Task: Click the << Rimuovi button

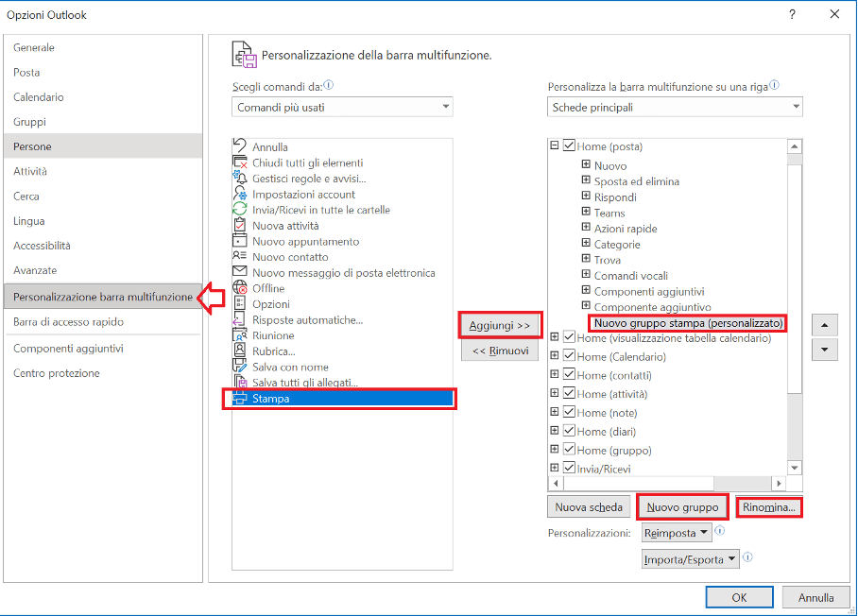Action: coord(500,351)
